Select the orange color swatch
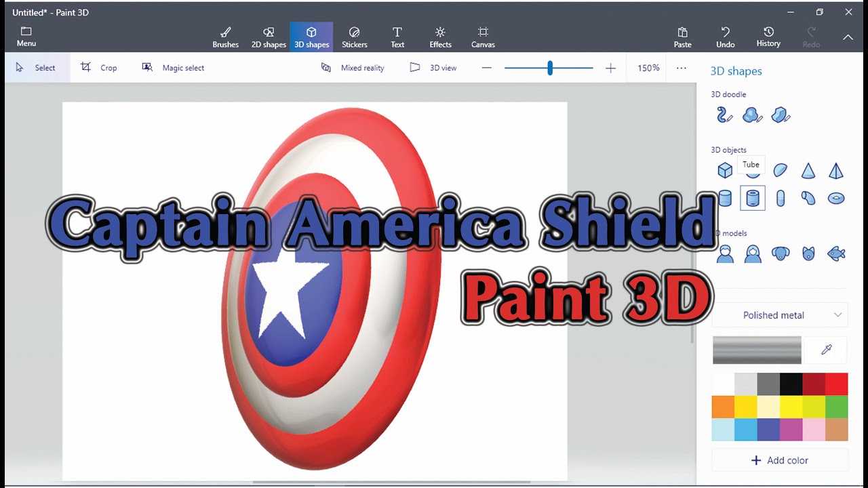 [723, 407]
